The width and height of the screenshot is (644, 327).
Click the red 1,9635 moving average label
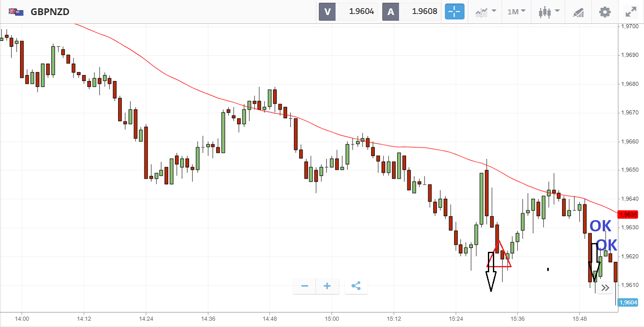(629, 215)
